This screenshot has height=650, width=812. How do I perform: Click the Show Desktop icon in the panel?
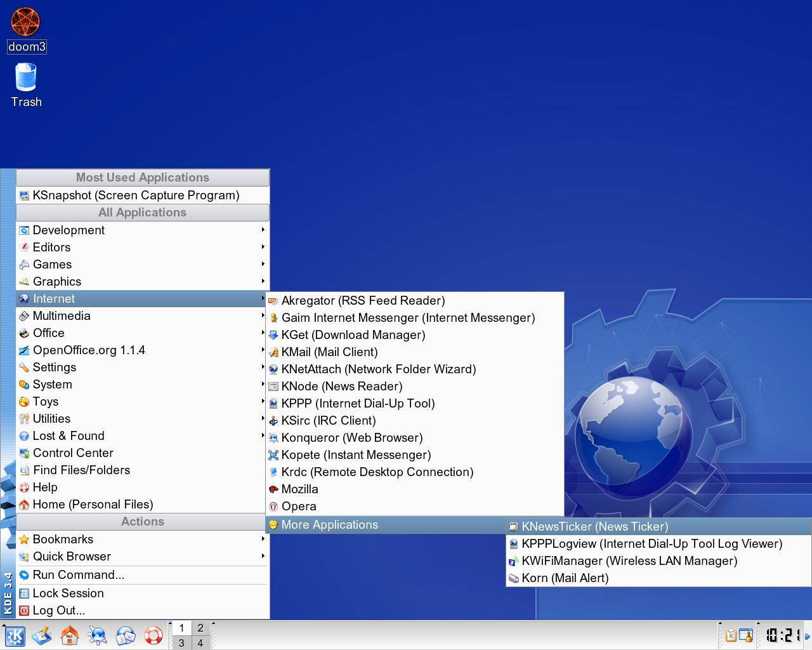coord(42,635)
